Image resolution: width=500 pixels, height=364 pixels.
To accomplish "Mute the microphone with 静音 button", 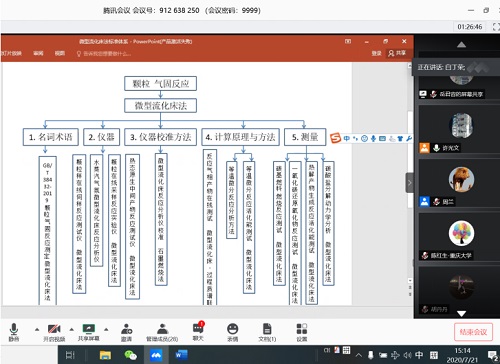I will pyautogui.click(x=14, y=332).
